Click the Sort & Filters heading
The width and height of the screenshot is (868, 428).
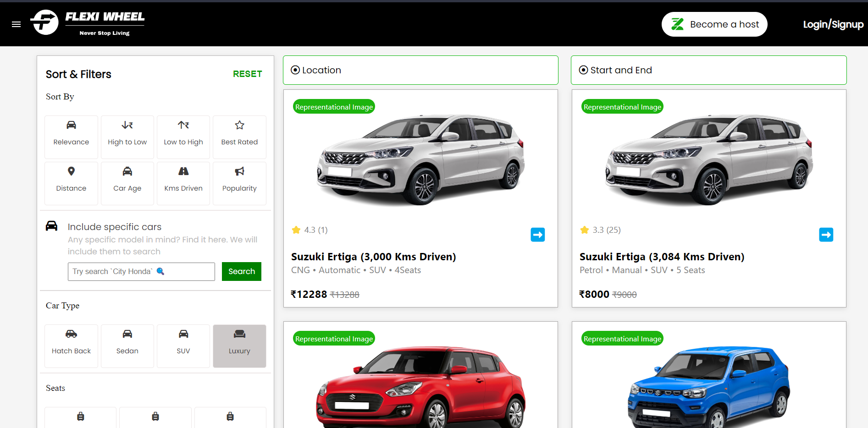pyautogui.click(x=78, y=74)
